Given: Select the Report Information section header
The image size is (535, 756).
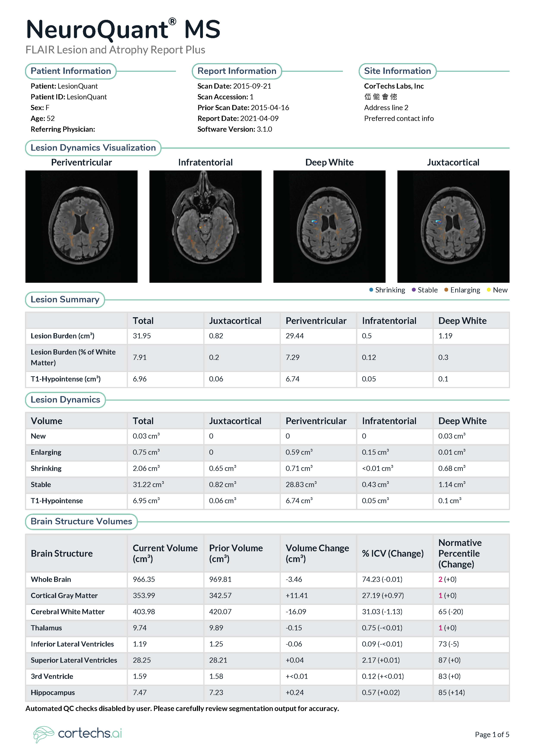Looking at the screenshot, I should tap(237, 71).
